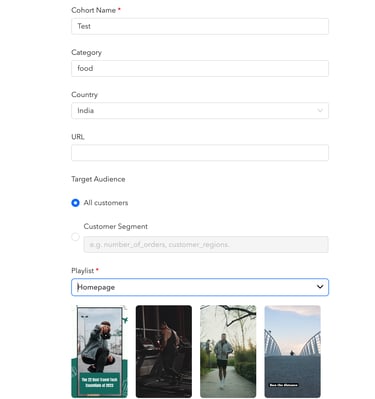The width and height of the screenshot is (375, 399).
Task: Select the travel tech essentials thumbnail
Action: 99,351
